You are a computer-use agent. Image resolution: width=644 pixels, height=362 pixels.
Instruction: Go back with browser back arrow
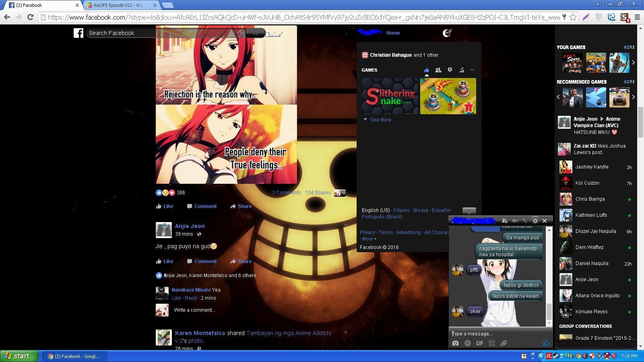coord(7,17)
